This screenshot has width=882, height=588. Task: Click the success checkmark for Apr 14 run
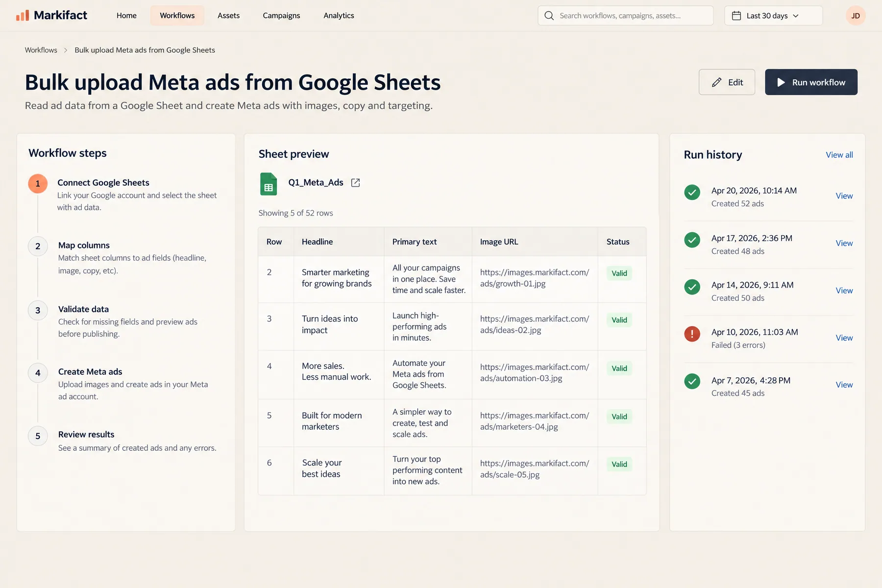(x=692, y=287)
